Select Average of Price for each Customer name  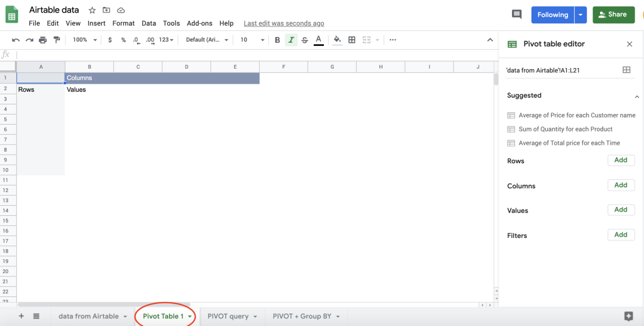[571, 115]
